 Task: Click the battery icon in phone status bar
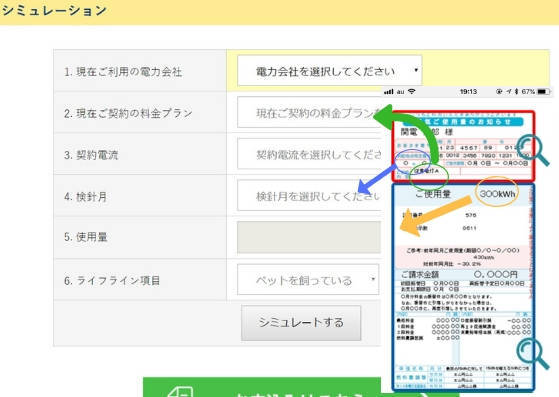(x=543, y=92)
